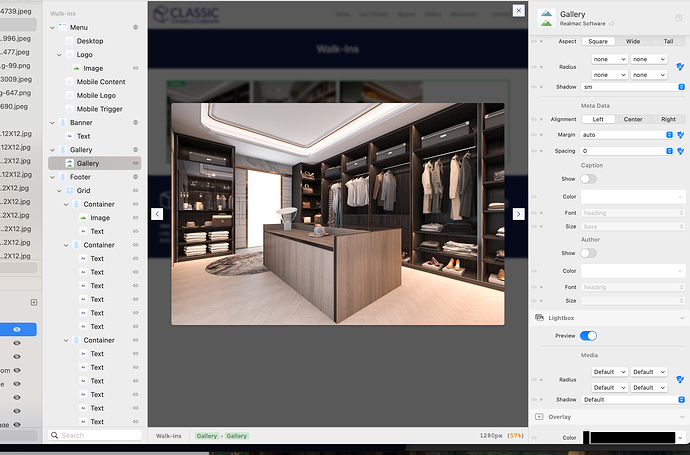Click the Lightbox section icon
This screenshot has width=690, height=455.
pyautogui.click(x=539, y=318)
